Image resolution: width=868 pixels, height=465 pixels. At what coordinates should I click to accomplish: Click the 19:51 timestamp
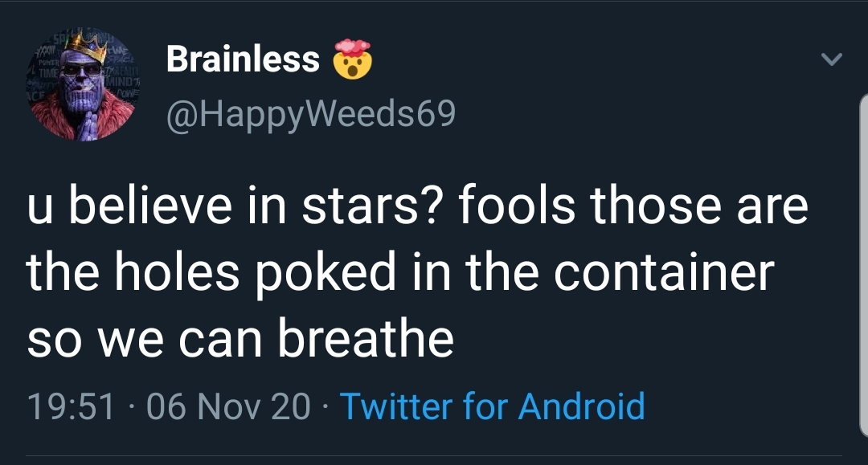click(x=71, y=406)
